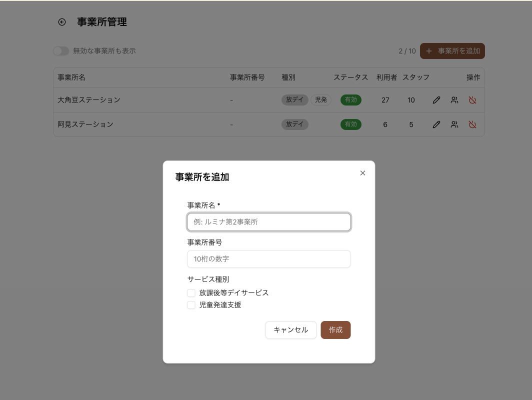Check the 児童発達支援 checkbox

(191, 305)
